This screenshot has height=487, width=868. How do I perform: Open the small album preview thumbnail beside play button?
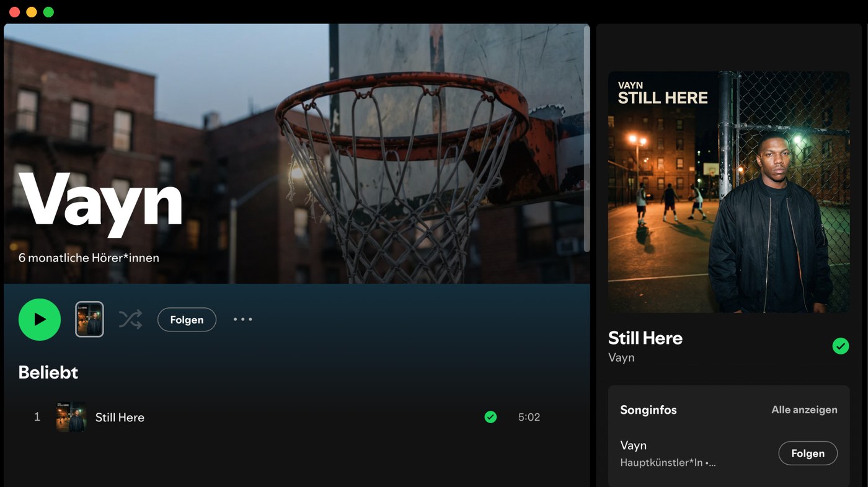(x=89, y=319)
